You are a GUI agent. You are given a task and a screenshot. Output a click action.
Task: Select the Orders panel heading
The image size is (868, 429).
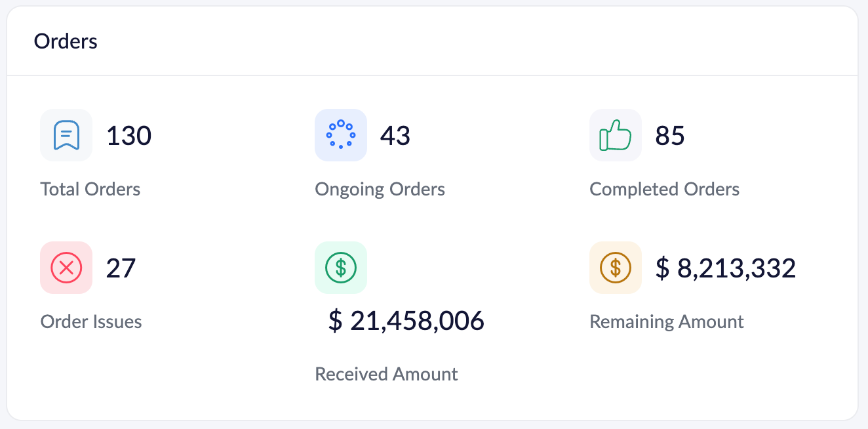[66, 41]
